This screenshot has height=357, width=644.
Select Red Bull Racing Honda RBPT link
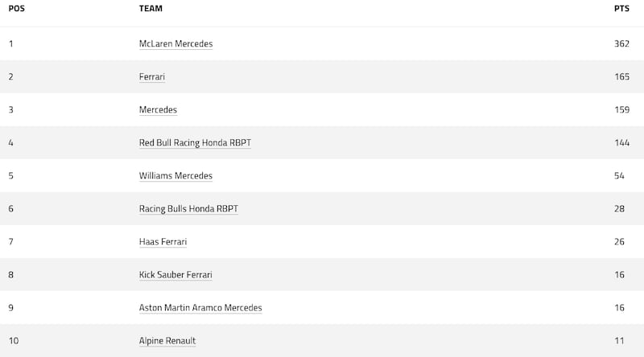195,143
